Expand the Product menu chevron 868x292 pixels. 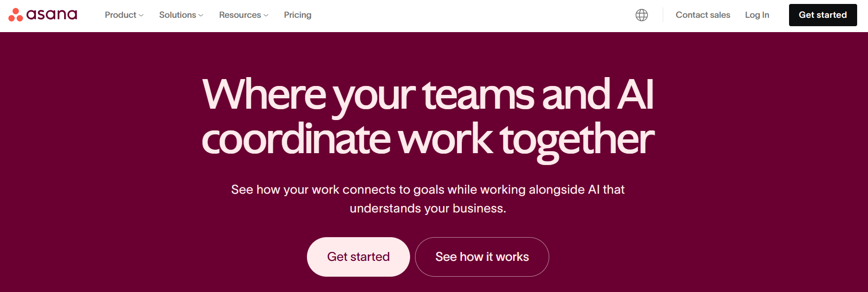coord(141,15)
